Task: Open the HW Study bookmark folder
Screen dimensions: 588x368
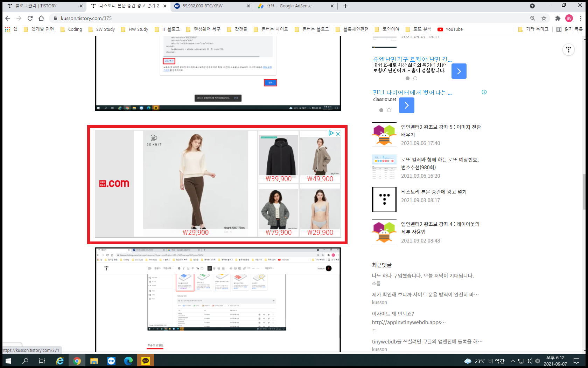Action: click(x=135, y=29)
